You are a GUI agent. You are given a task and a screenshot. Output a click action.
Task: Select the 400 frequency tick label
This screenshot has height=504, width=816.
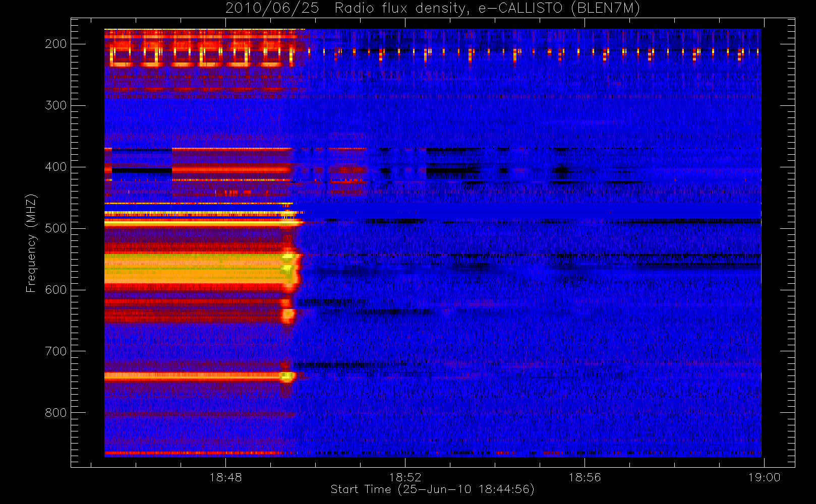55,167
